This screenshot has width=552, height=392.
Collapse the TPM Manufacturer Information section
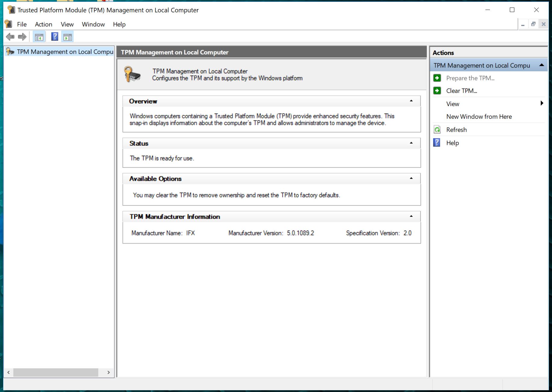click(x=411, y=216)
